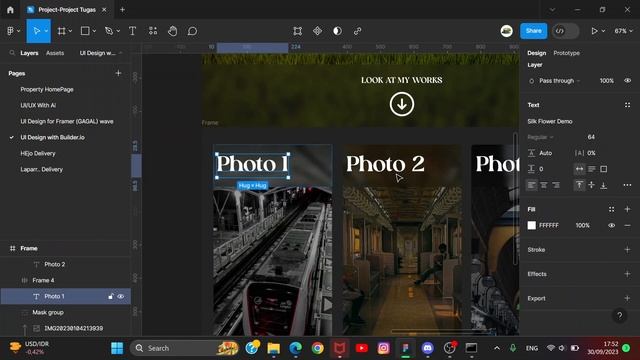Toggle layer visibility eye in Layer section
This screenshot has width=640, height=360.
pos(628,81)
